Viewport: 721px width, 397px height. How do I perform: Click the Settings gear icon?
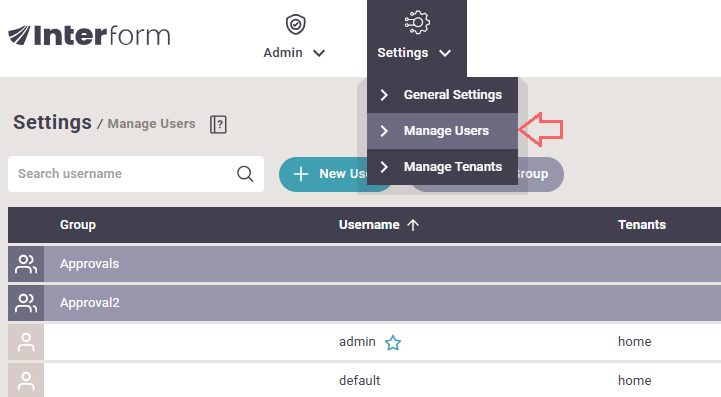click(417, 22)
